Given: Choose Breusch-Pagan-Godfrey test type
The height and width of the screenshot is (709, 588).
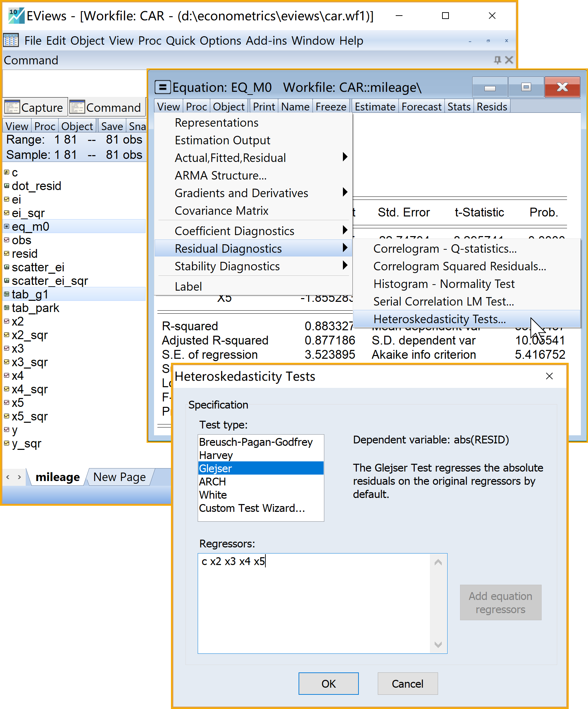Looking at the screenshot, I should [x=256, y=442].
